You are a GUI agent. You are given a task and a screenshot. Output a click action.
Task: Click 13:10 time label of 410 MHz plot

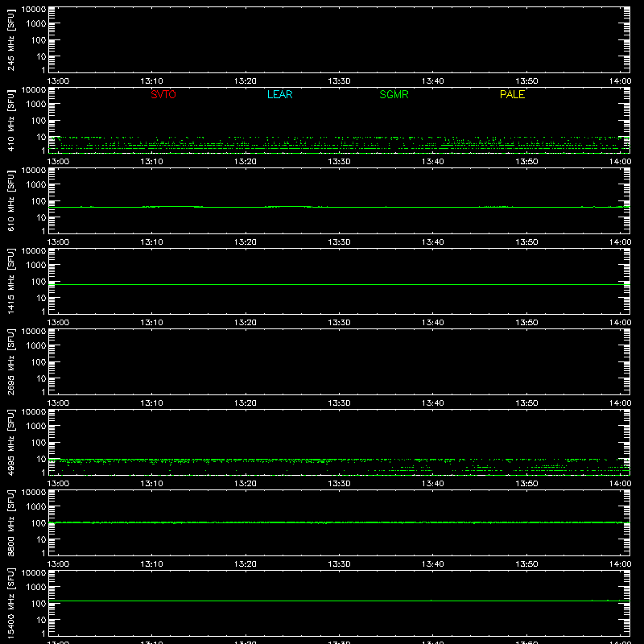tap(152, 162)
